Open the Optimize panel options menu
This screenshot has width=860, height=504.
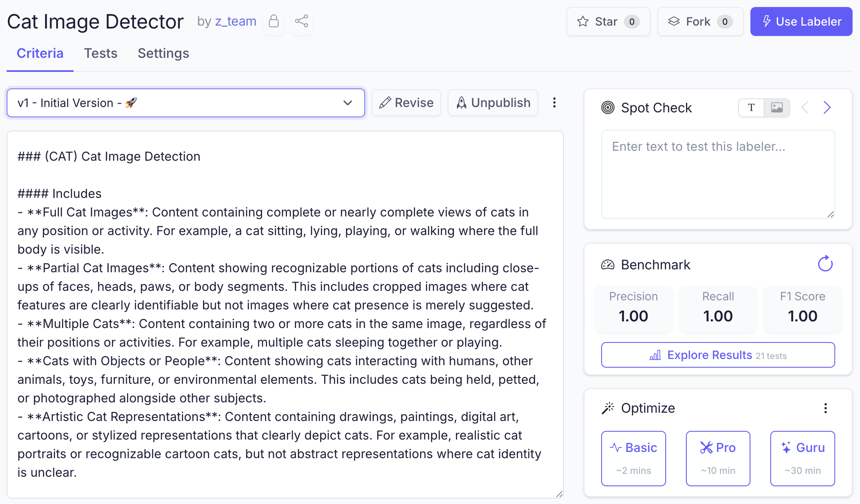[x=825, y=408]
